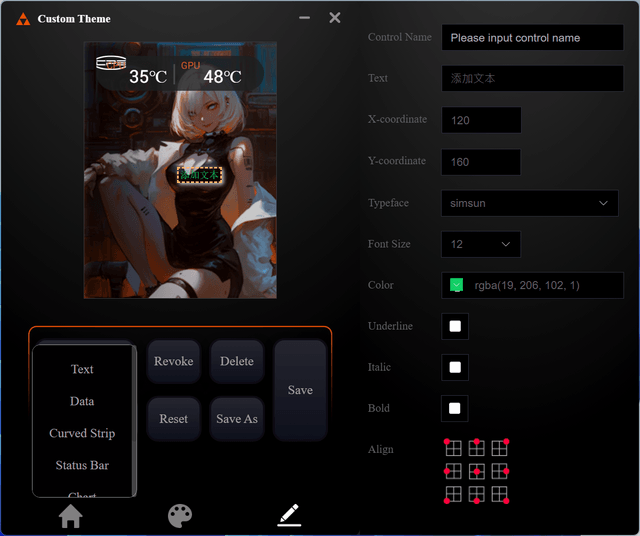Screen dimensions: 640x536
Task: Expand the Font Size dropdown
Action: (x=481, y=244)
